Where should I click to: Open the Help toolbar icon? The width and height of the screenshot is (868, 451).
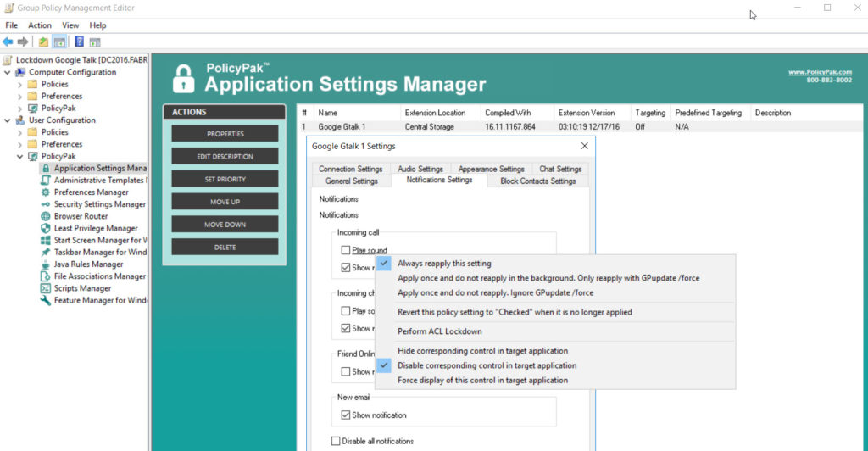pyautogui.click(x=79, y=42)
